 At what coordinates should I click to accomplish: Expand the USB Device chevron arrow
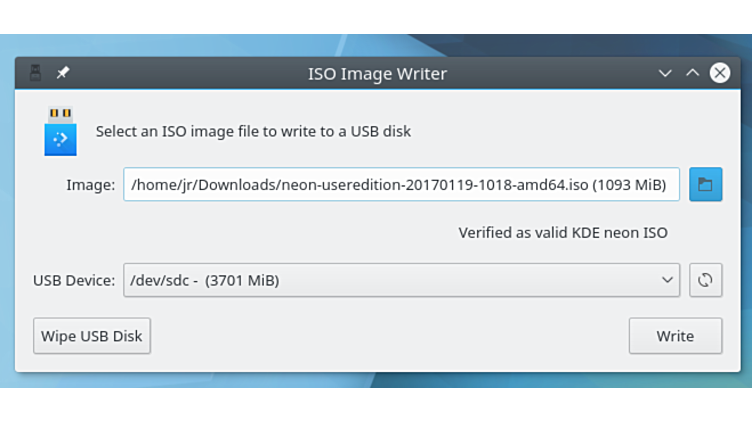(668, 280)
